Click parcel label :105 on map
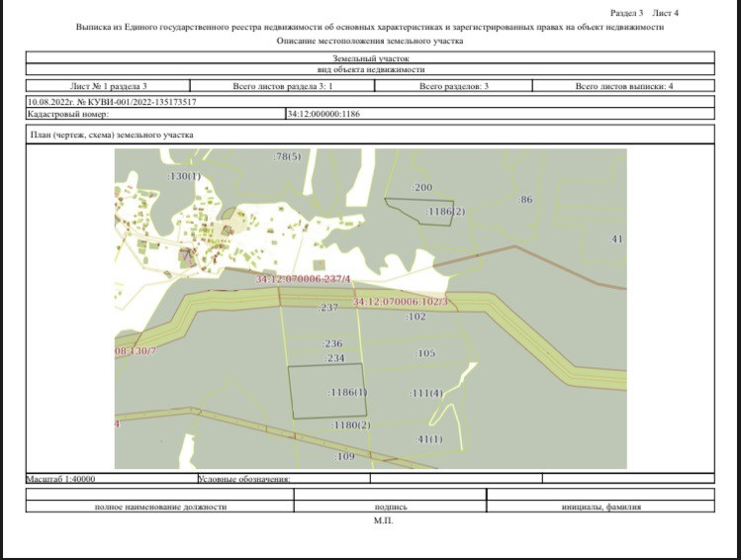 424,353
